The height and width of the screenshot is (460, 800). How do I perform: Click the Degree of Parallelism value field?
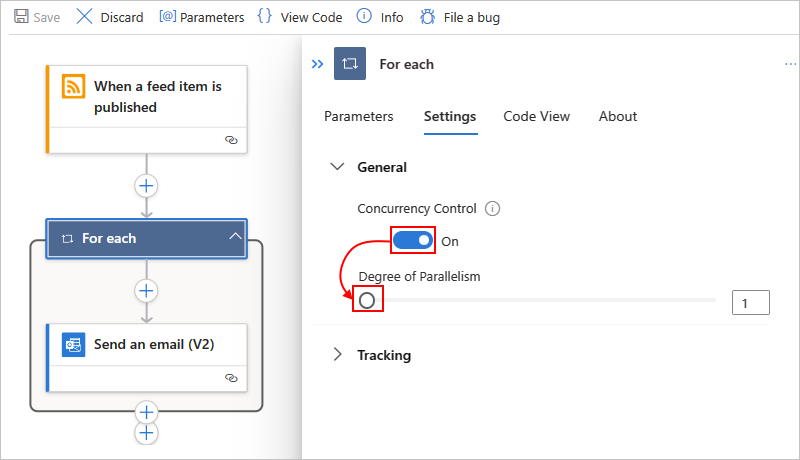point(751,303)
